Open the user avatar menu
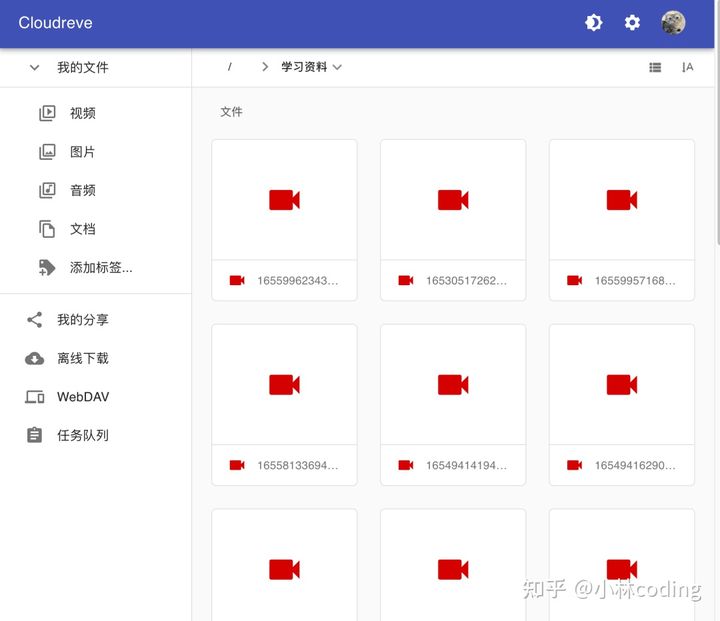The height and width of the screenshot is (621, 720). coord(673,23)
